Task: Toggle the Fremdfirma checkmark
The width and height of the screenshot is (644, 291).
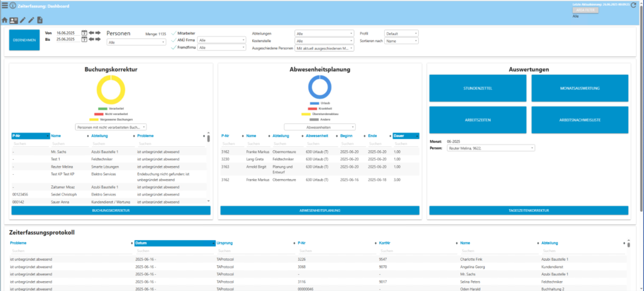Action: point(174,47)
